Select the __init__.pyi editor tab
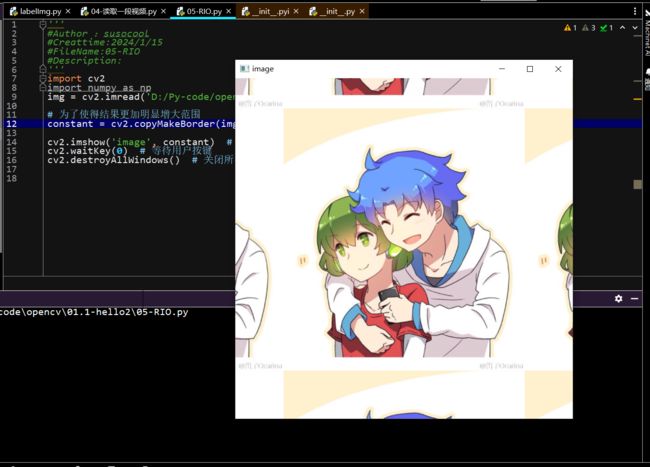 (x=266, y=11)
